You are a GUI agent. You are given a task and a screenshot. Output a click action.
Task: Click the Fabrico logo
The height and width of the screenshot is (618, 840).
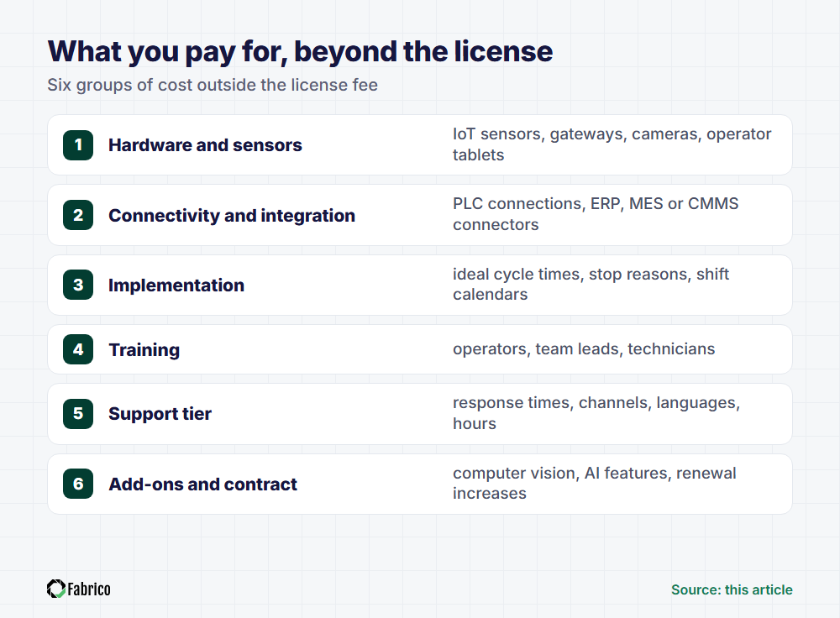click(79, 589)
